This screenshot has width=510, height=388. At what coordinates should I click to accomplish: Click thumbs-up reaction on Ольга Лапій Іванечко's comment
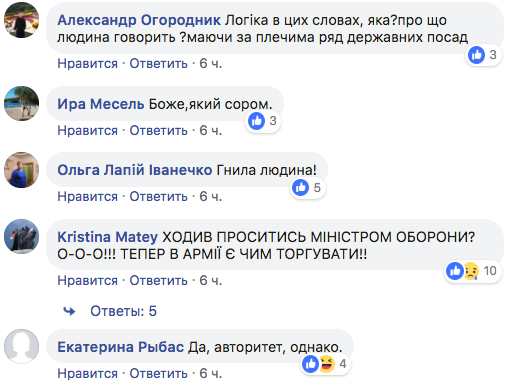pos(300,187)
